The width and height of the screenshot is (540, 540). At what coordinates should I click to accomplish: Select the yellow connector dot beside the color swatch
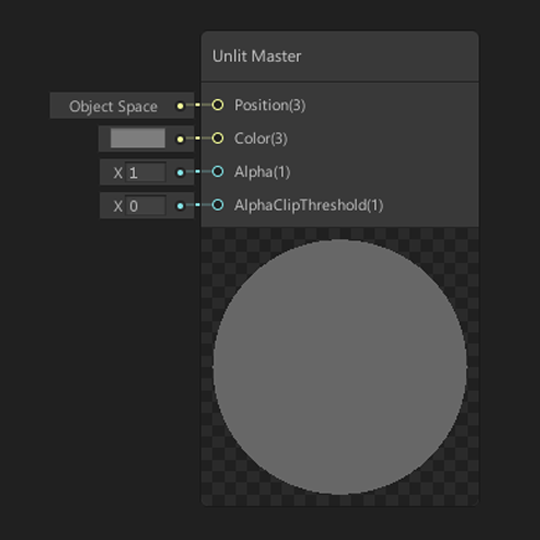pyautogui.click(x=180, y=139)
